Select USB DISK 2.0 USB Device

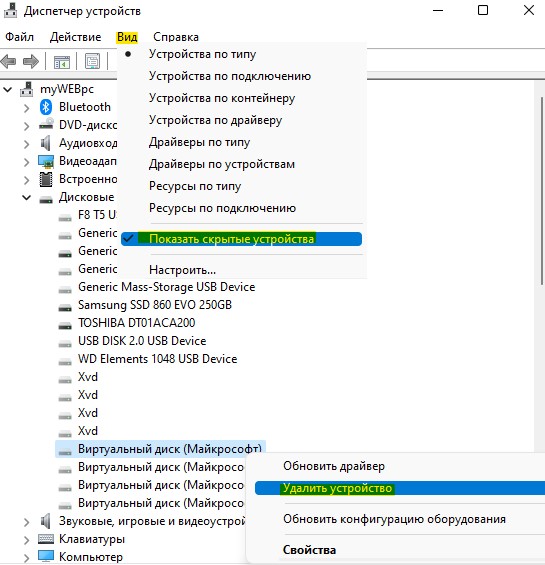[142, 341]
